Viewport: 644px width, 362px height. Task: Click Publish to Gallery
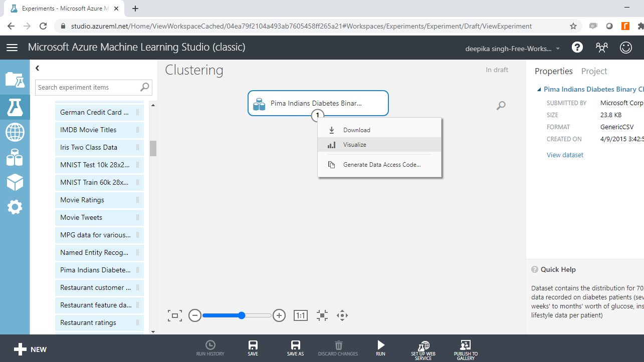point(466,350)
